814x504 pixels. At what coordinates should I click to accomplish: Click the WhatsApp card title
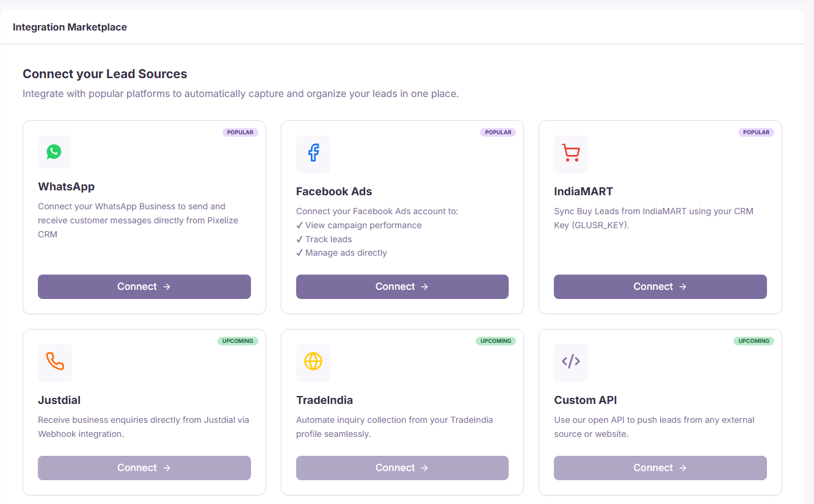click(67, 187)
